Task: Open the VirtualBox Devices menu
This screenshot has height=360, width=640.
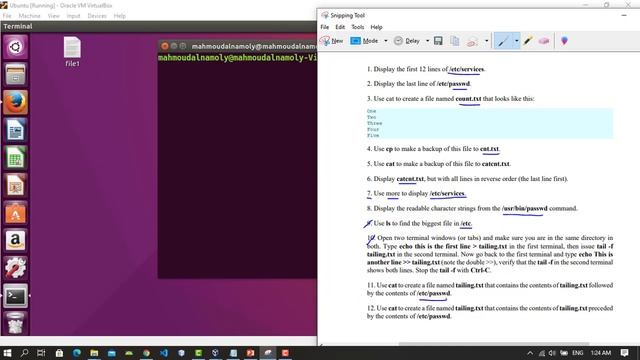Action: click(97, 16)
